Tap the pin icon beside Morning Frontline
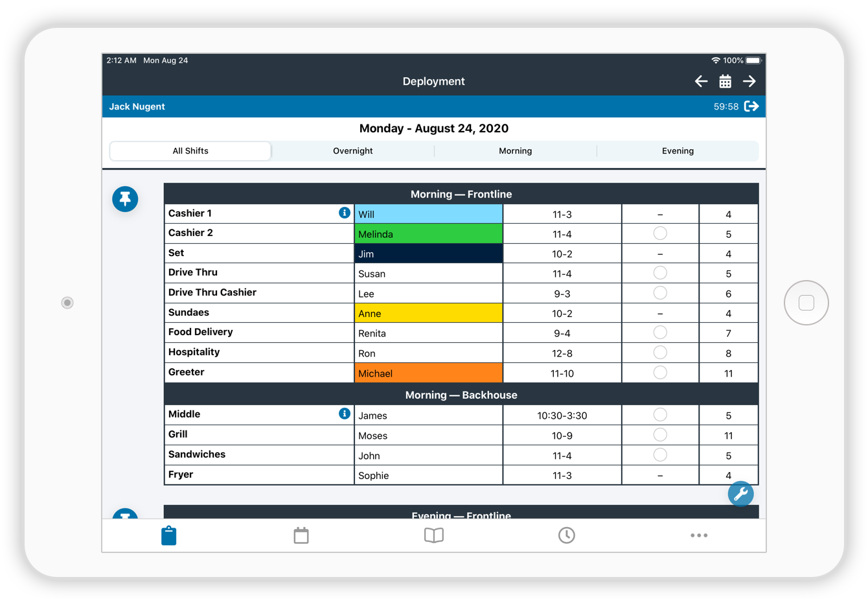The image size is (868, 599). coord(125,199)
